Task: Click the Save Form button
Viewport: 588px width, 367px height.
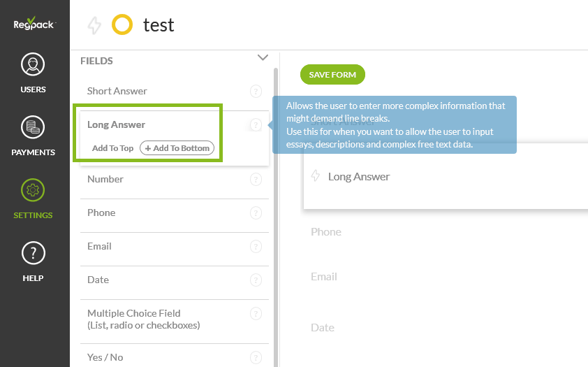Action: click(x=332, y=75)
